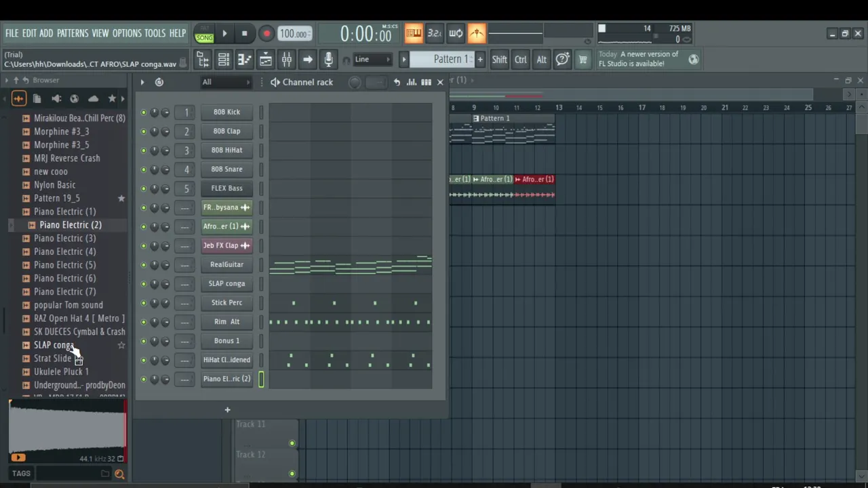Screen dimensions: 868x488
Task: Add a new channel with plus button
Action: pyautogui.click(x=227, y=409)
